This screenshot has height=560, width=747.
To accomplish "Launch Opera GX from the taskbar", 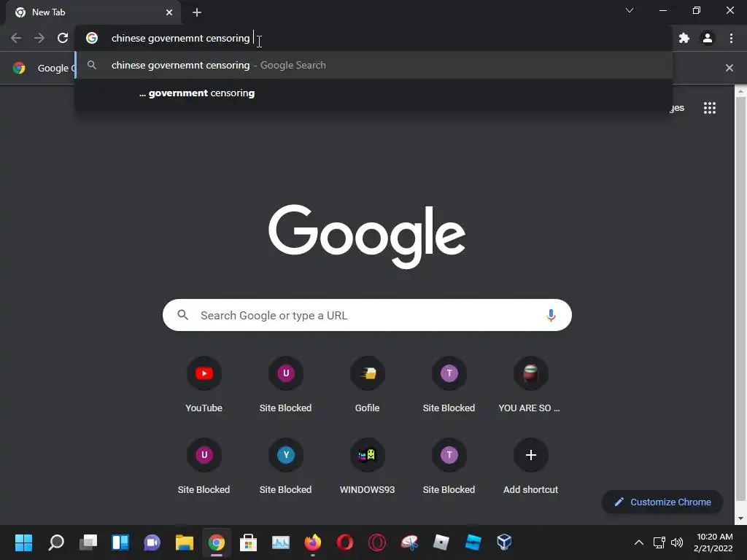I will pyautogui.click(x=377, y=542).
